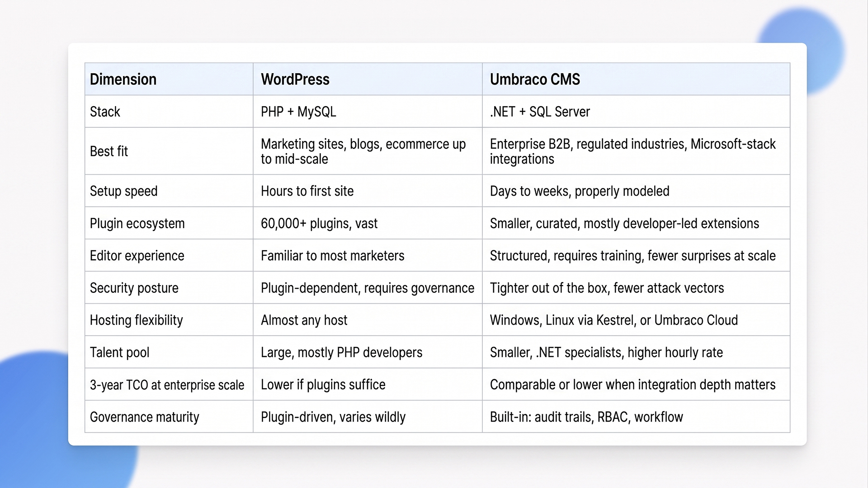Click the Marketing sites, blogs, ecommerce cell
Image resolution: width=868 pixels, height=488 pixels.
(368, 151)
